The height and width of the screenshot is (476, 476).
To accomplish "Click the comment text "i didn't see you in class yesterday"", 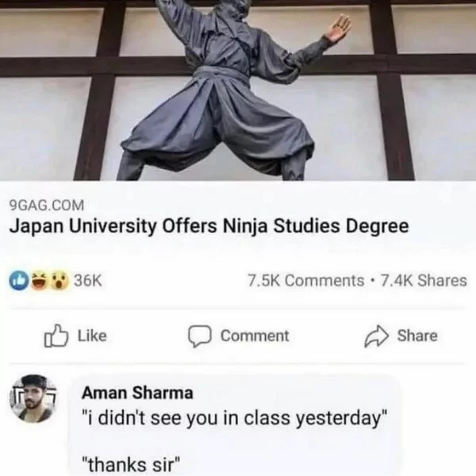I will 235,419.
